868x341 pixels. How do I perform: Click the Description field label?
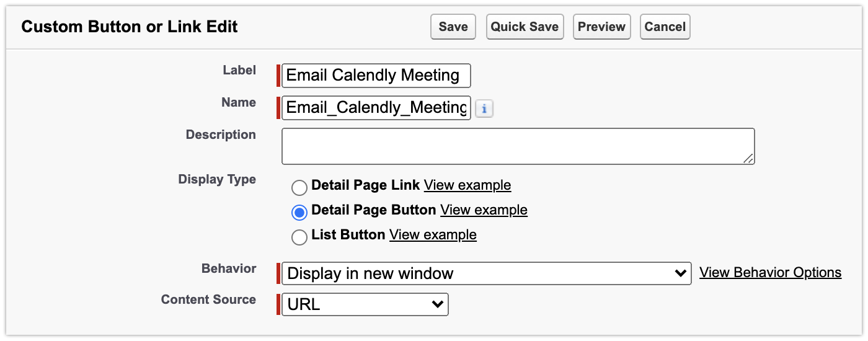tap(221, 135)
